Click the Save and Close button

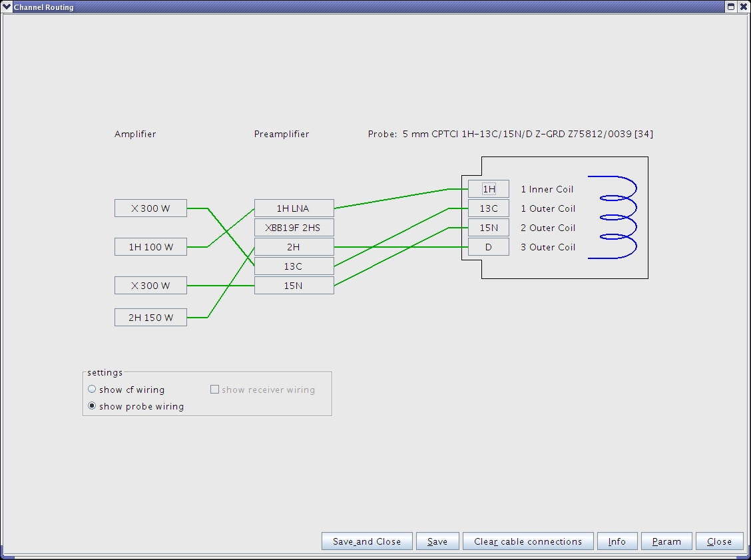pyautogui.click(x=367, y=541)
